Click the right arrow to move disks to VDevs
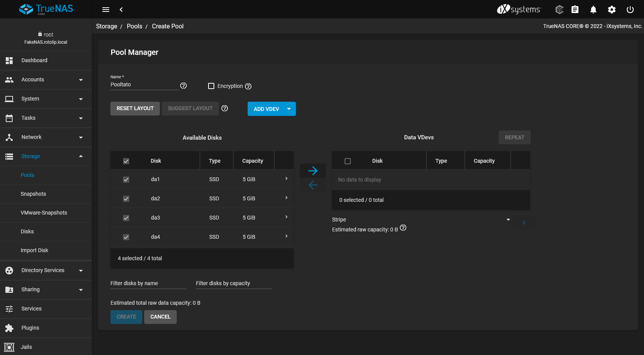The width and height of the screenshot is (644, 355). click(x=312, y=171)
